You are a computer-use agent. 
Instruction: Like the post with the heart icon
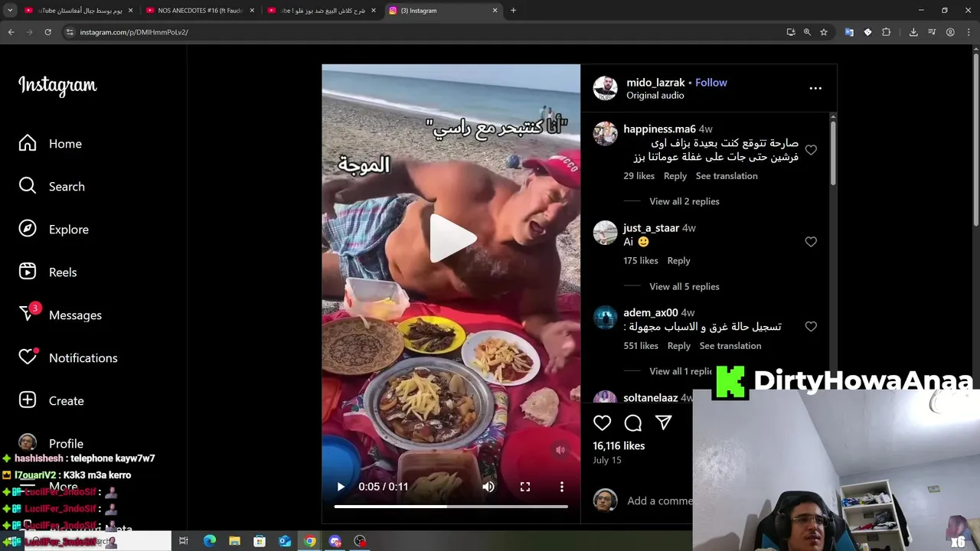click(x=603, y=422)
